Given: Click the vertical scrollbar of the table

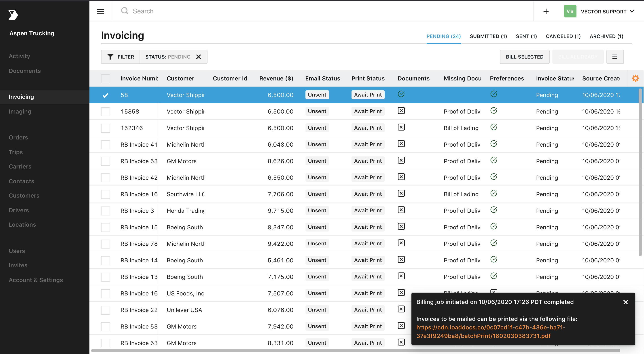Looking at the screenshot, I should coord(640,172).
